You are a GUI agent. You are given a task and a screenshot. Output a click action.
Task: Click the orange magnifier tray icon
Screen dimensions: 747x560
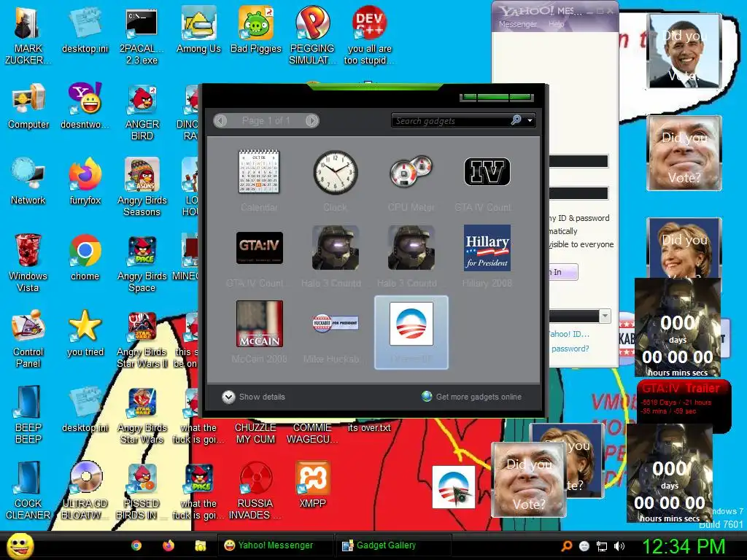tap(567, 546)
